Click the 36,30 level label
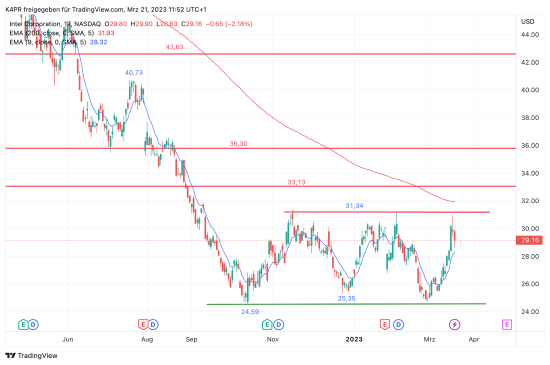550x365 pixels. tap(239, 144)
